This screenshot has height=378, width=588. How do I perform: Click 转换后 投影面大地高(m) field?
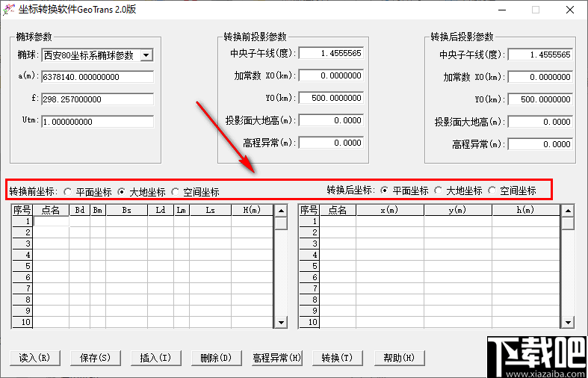(540, 122)
